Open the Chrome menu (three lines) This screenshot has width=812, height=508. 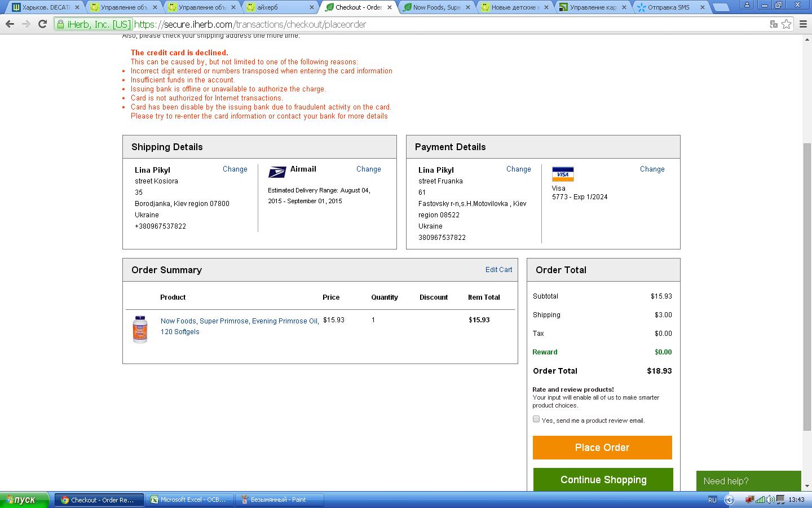[803, 24]
